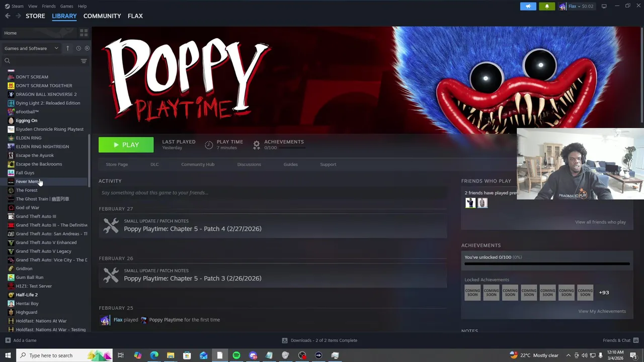
Task: Open the View menu
Action: (x=33, y=6)
